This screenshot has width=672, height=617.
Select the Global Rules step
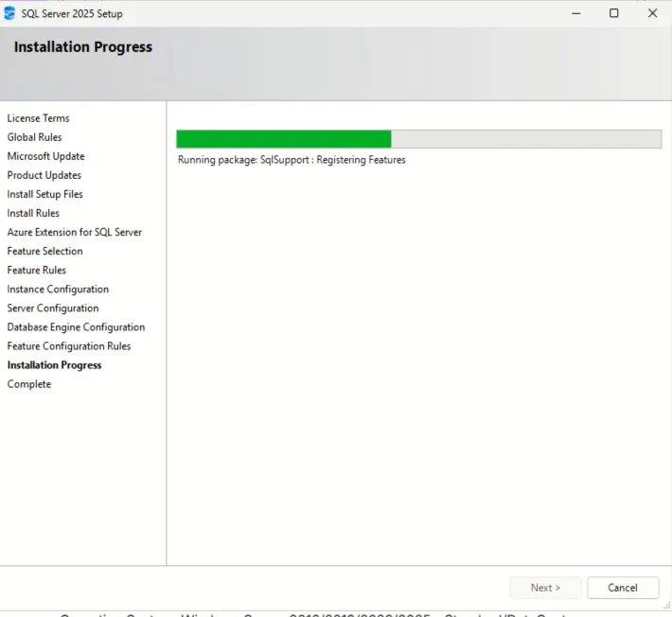(x=34, y=137)
